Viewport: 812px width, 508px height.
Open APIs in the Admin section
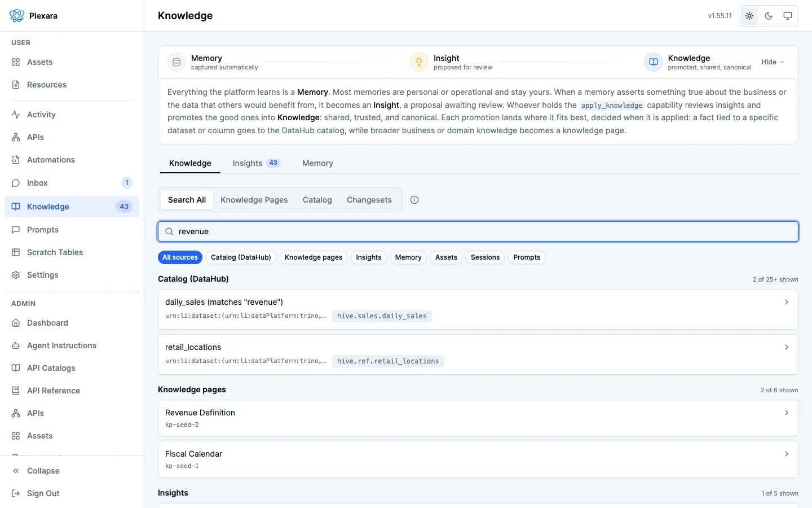(x=72, y=413)
